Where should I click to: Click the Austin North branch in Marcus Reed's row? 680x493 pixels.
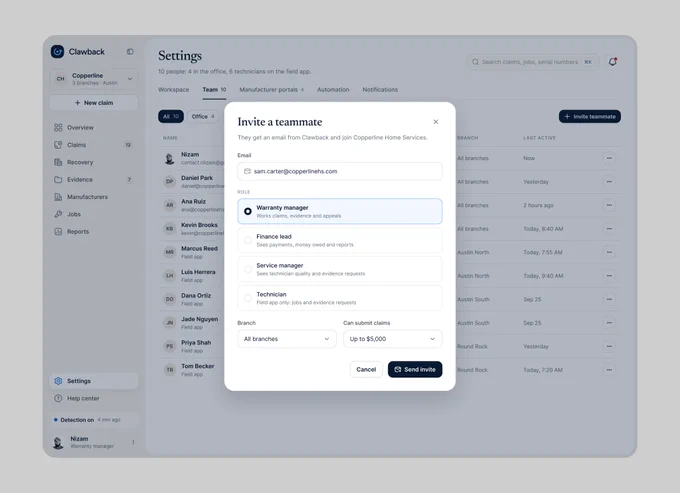pyautogui.click(x=473, y=252)
